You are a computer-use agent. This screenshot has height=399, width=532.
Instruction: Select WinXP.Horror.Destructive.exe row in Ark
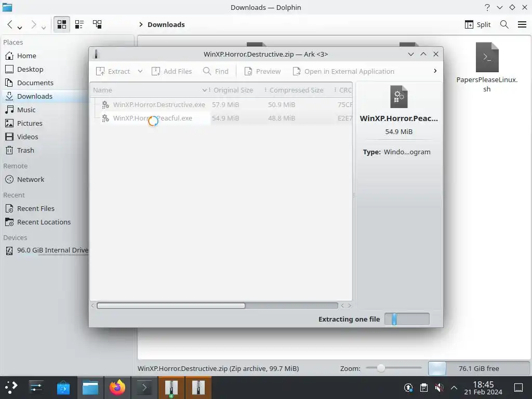coord(221,105)
